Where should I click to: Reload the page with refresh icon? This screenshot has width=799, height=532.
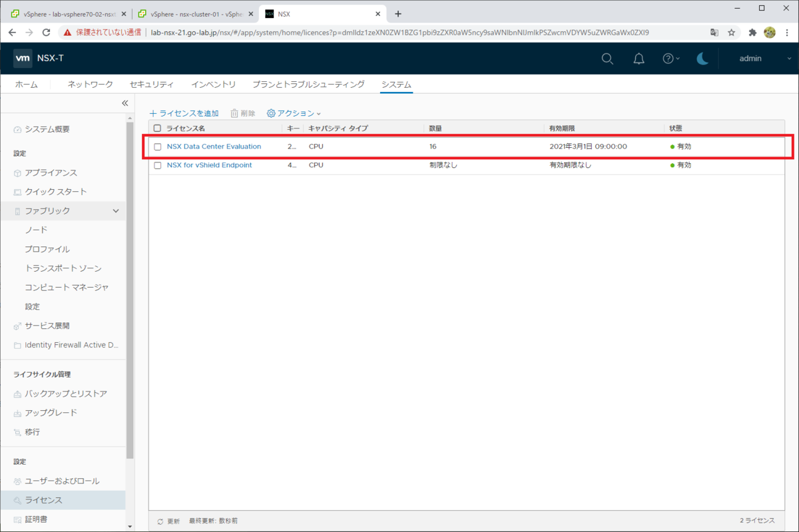tap(46, 32)
